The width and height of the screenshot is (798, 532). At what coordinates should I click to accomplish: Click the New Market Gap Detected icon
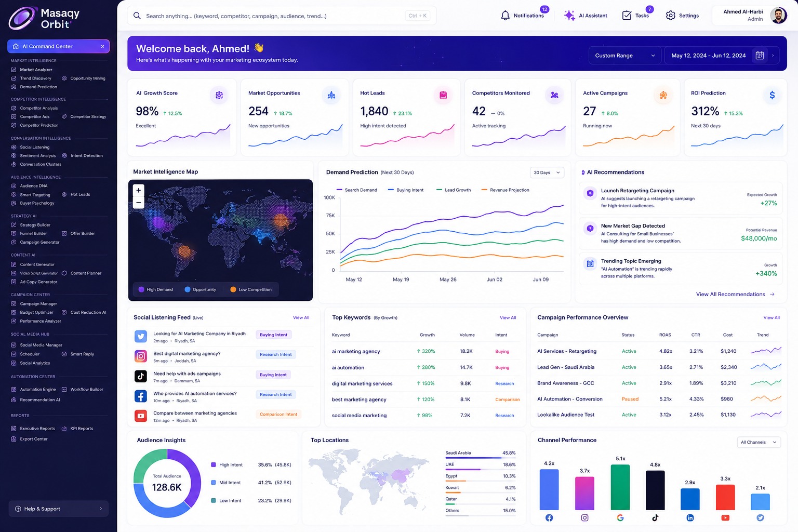[x=590, y=228]
